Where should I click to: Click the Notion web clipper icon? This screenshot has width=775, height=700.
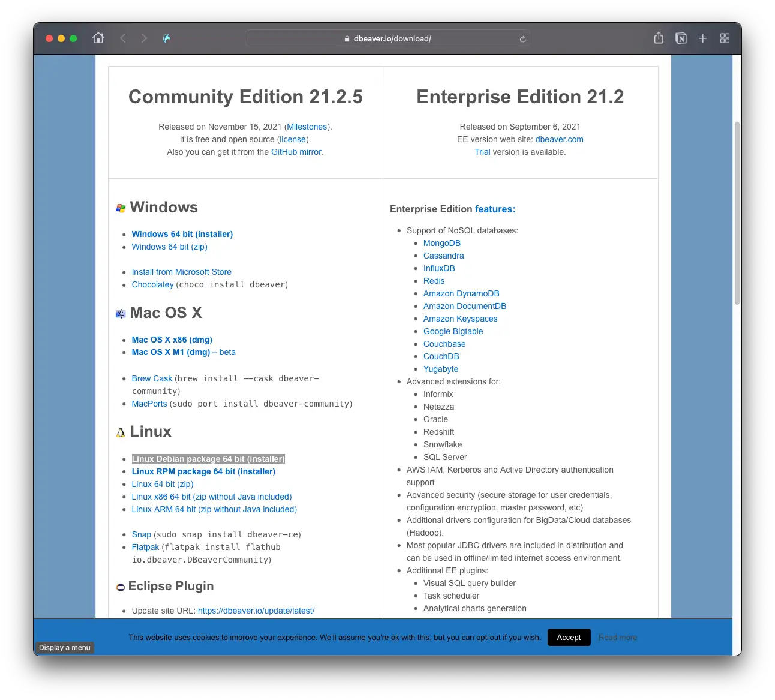681,38
